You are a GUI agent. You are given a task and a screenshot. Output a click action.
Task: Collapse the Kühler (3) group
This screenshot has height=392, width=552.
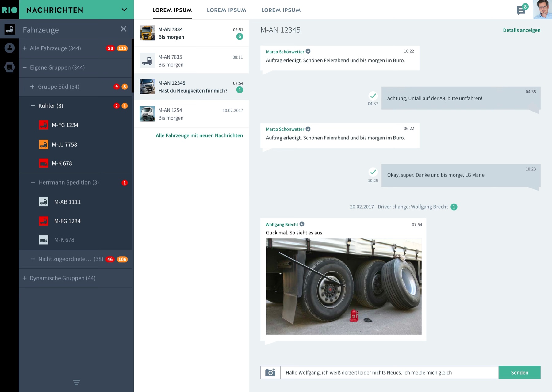[33, 106]
